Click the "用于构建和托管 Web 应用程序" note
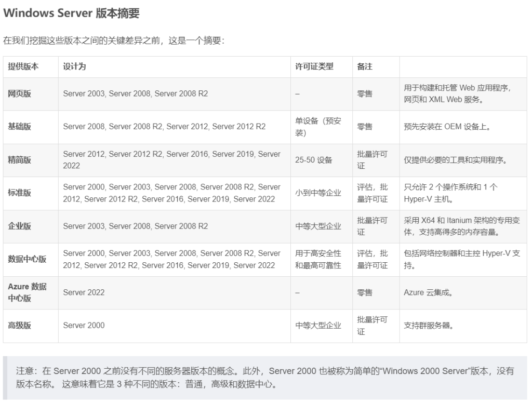 coord(457,93)
